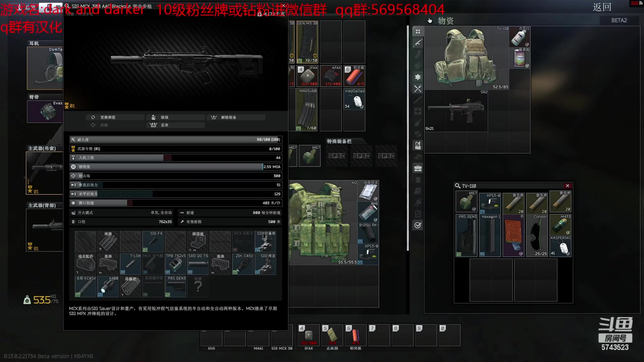This screenshot has width=644, height=362.
Task: Select PRS GEN3 stock in weapon mods
Action: 175,287
